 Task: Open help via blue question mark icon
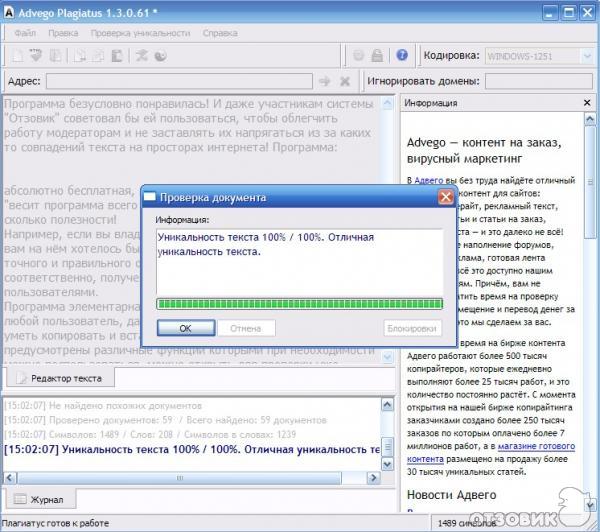[402, 55]
